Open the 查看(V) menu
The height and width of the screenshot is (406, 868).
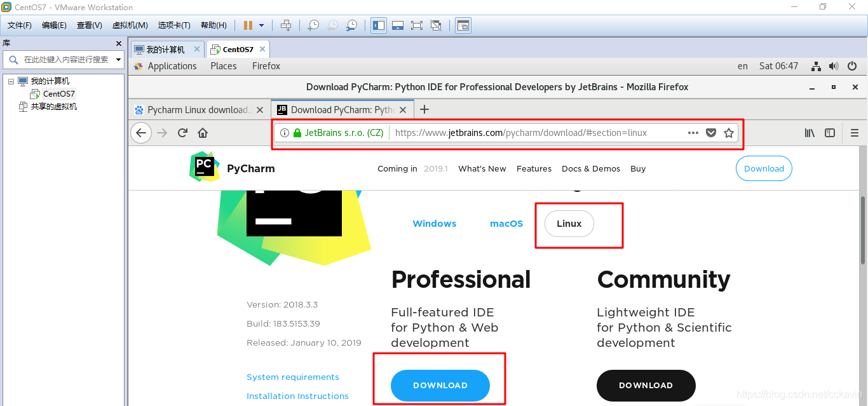pyautogui.click(x=89, y=25)
